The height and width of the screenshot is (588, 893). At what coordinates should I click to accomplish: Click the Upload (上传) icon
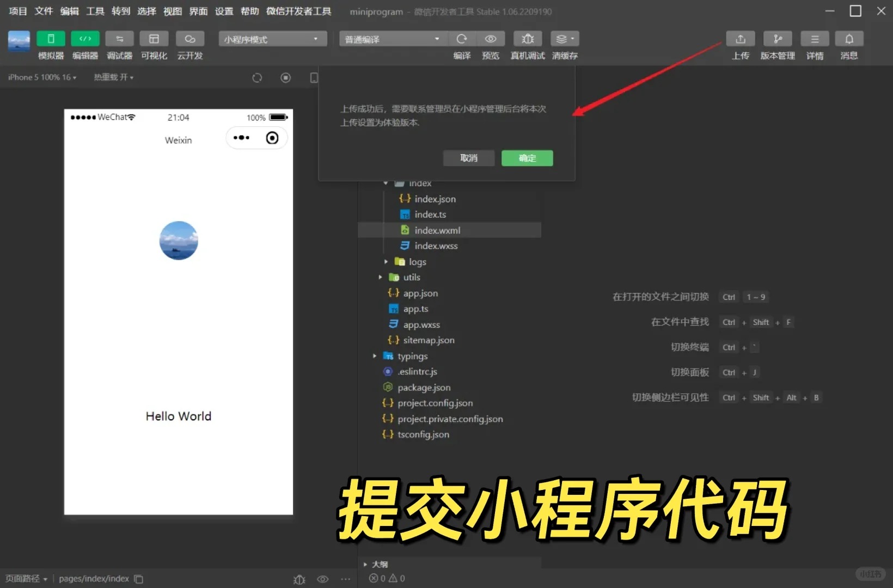pos(740,39)
